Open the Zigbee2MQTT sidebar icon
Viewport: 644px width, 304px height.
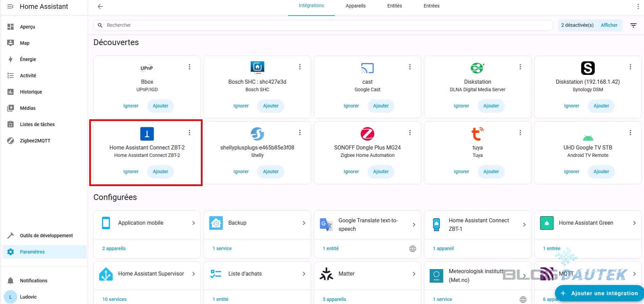pos(11,141)
